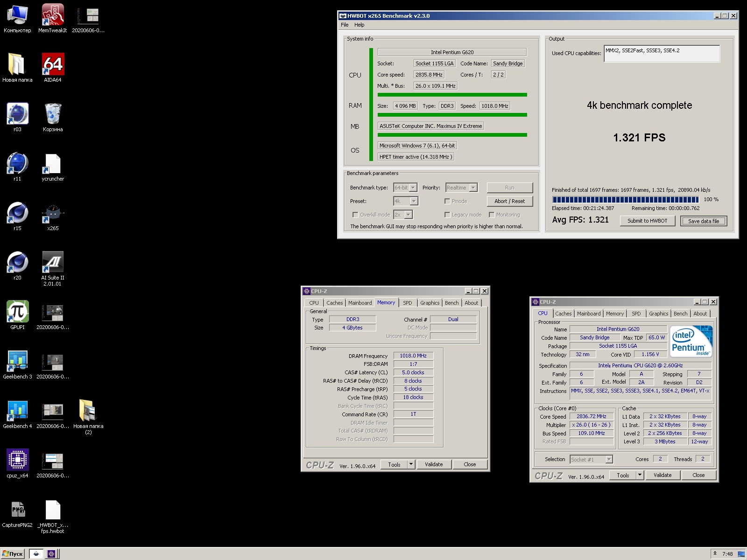
Task: Click Submit to HWBOT button
Action: 647,221
